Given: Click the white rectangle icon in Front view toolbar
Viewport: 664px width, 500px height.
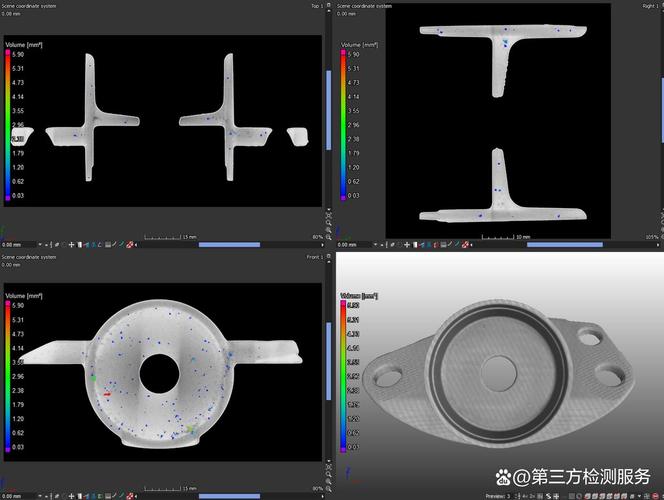Looking at the screenshot, I should tap(80, 496).
